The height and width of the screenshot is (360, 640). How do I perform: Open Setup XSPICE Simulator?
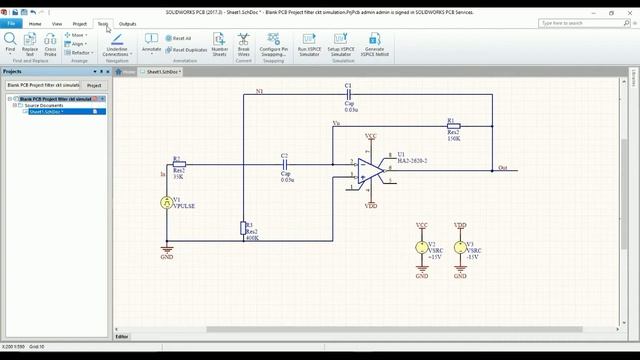pyautogui.click(x=341, y=44)
